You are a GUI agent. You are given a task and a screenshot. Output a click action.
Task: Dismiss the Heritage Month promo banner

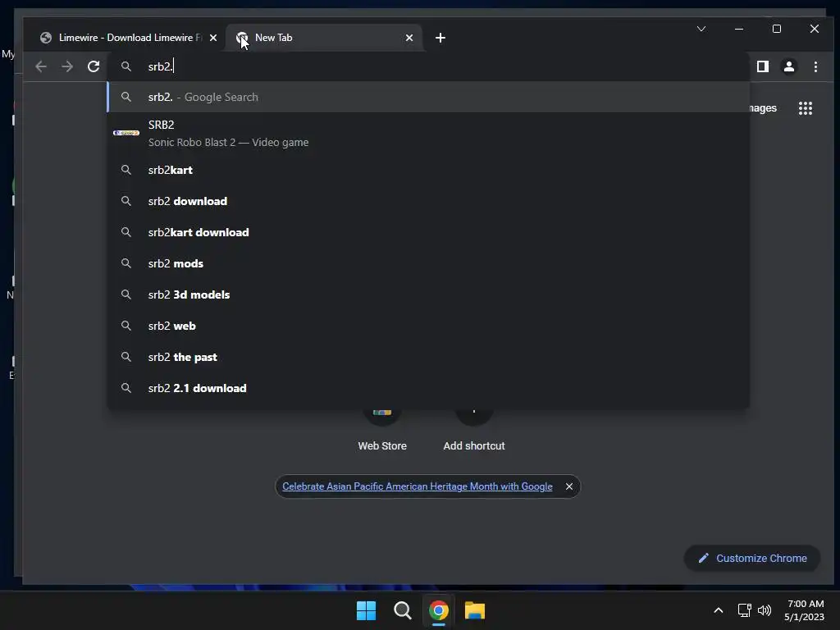pos(569,486)
